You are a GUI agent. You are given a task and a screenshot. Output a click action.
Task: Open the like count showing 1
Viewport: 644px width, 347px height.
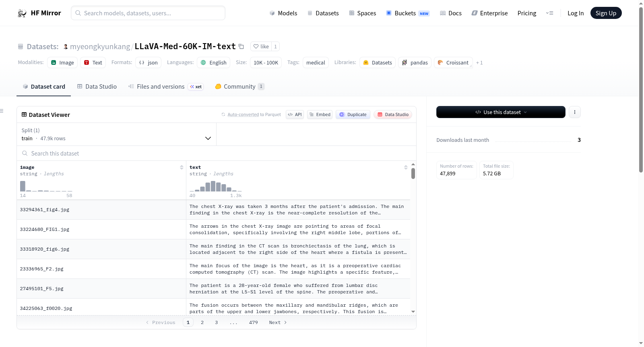coord(275,46)
